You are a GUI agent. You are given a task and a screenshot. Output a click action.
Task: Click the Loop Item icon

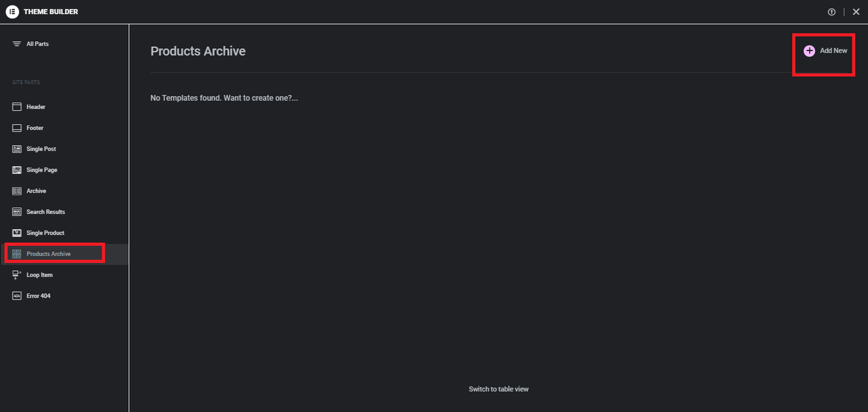point(17,275)
